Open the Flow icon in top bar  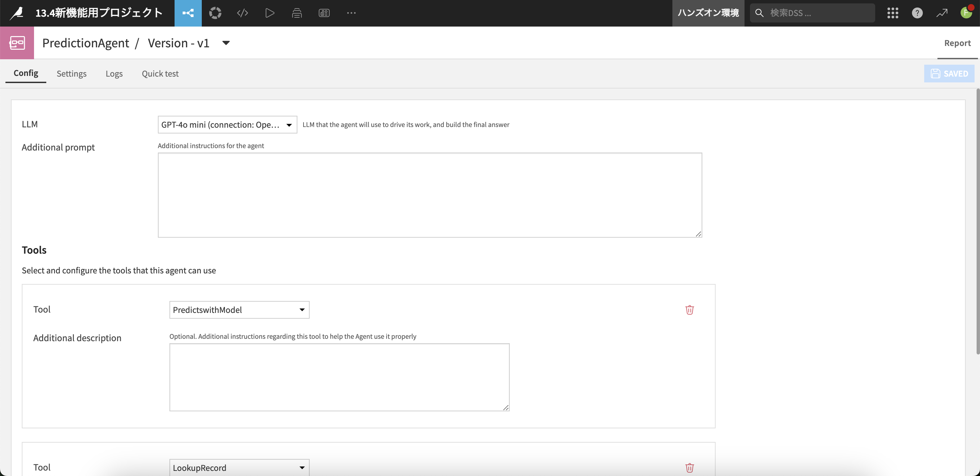[188, 13]
